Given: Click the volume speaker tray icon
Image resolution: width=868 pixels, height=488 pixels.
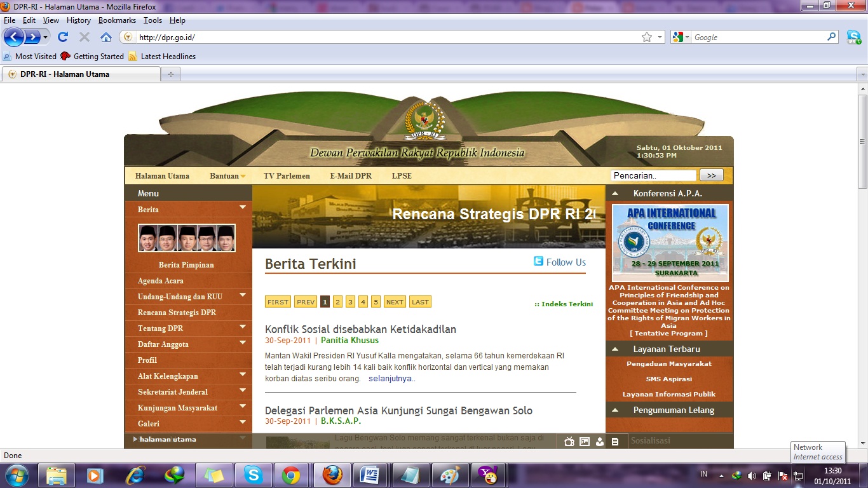Looking at the screenshot, I should 752,475.
